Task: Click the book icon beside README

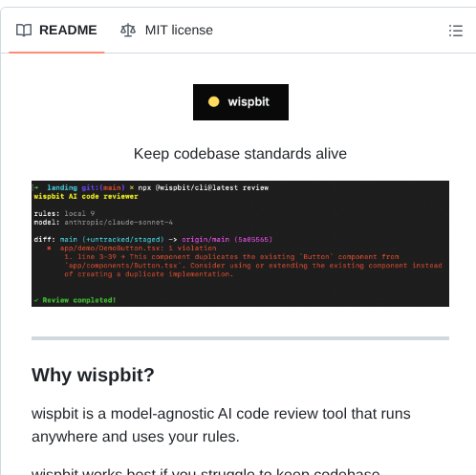Action: tap(24, 31)
